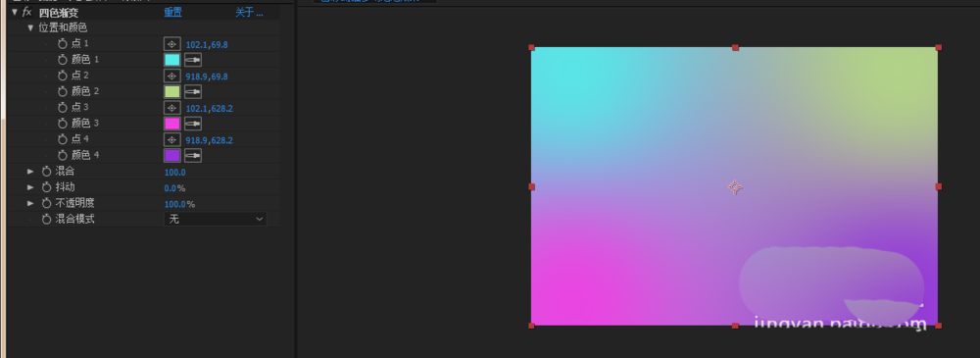
Task: Click the 抖动 value 0.0%
Action: pos(175,188)
